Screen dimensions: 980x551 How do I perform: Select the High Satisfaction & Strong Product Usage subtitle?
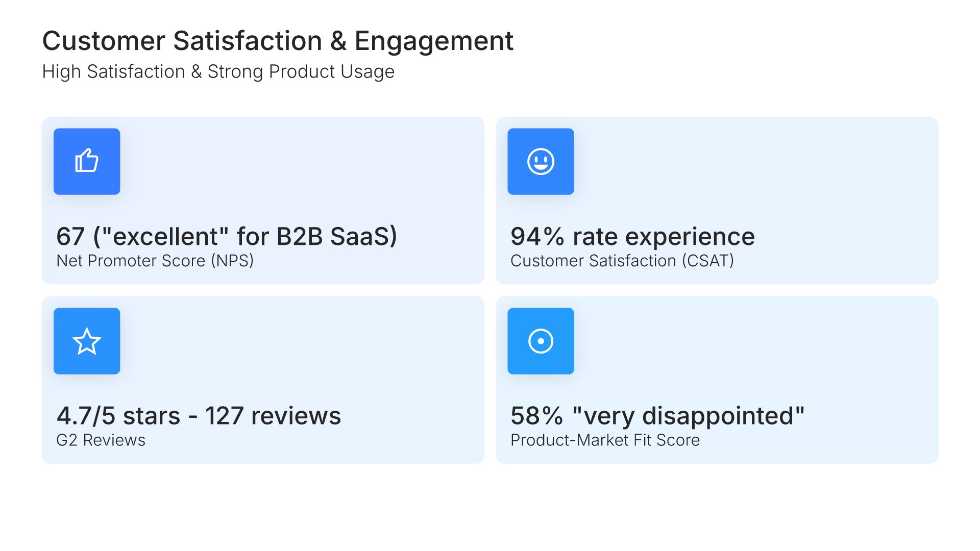(218, 72)
